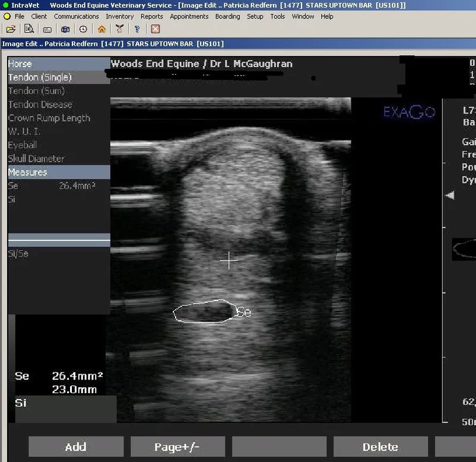Click the report preview magnifier icon

[29, 29]
